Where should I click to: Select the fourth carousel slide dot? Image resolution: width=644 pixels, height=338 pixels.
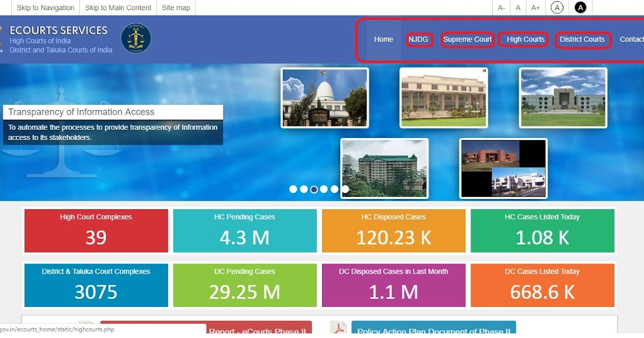click(x=324, y=189)
